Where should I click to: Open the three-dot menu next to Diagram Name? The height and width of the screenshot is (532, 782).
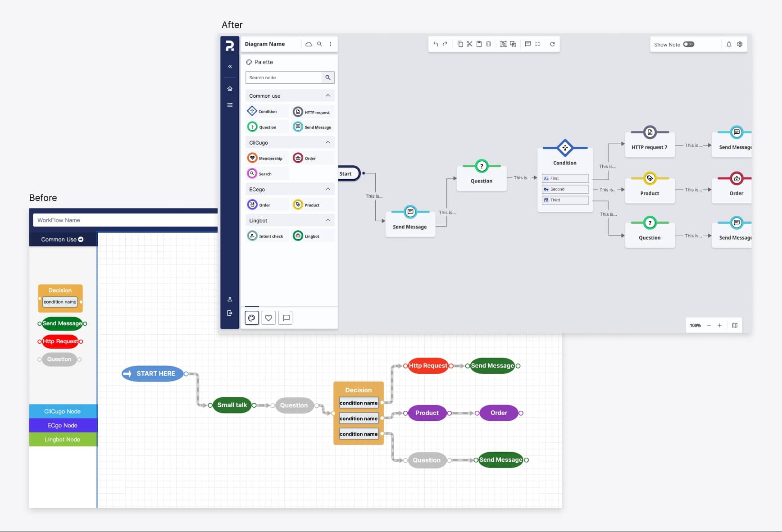pos(331,44)
